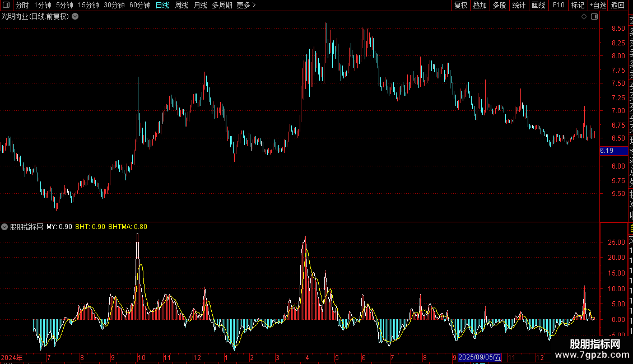Click the 2024年 label on time axis

click(x=12, y=357)
